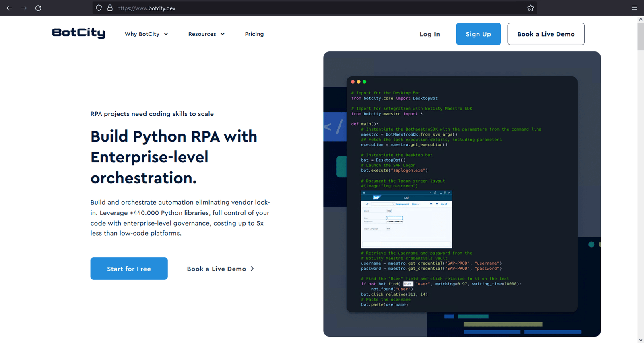
Task: View site security padlock info
Action: coord(110,8)
